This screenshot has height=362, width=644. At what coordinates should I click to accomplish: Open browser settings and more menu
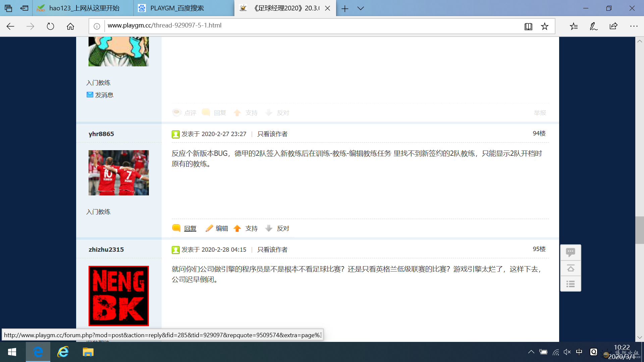tap(634, 26)
